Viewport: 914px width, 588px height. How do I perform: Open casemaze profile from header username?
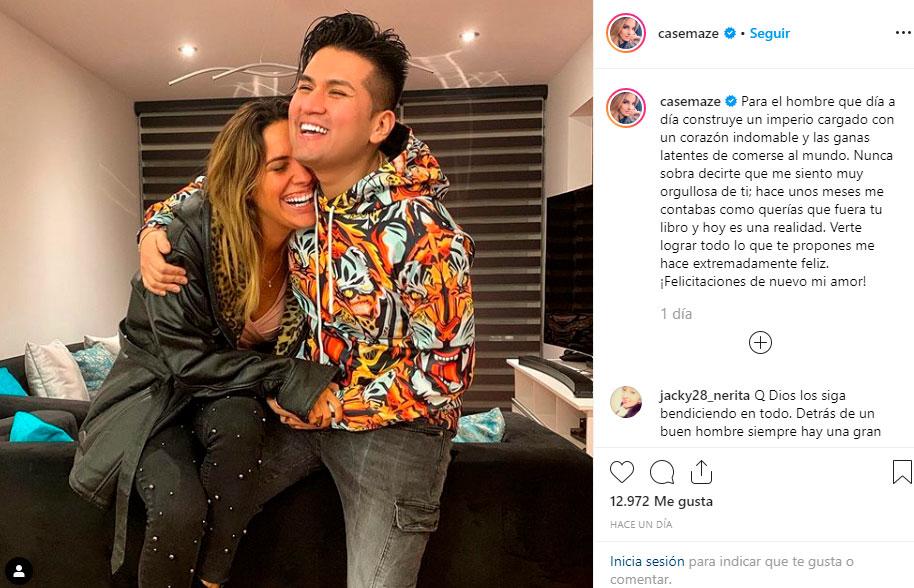click(688, 33)
